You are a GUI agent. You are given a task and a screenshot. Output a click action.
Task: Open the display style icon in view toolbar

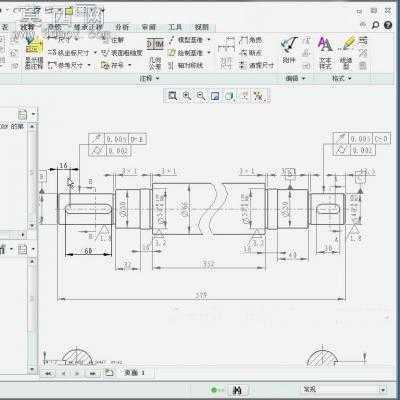click(x=229, y=96)
